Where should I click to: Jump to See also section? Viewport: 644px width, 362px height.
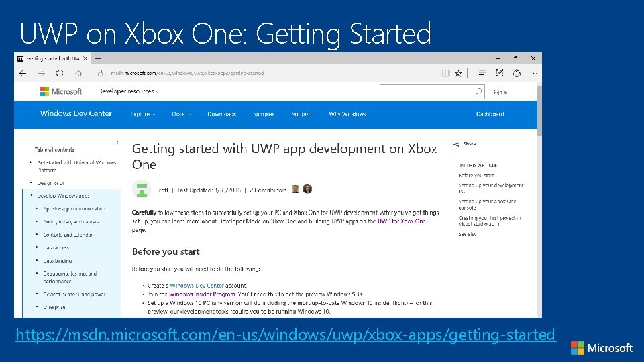pyautogui.click(x=468, y=234)
